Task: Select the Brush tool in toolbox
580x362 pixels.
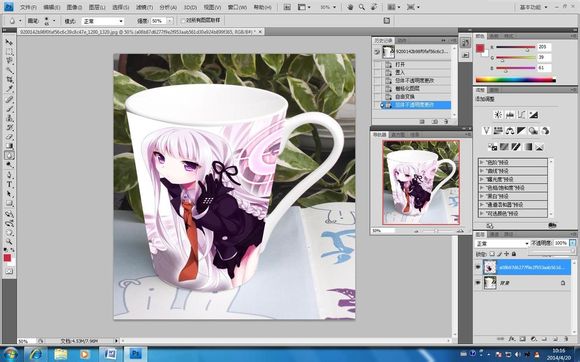Action: click(x=9, y=109)
